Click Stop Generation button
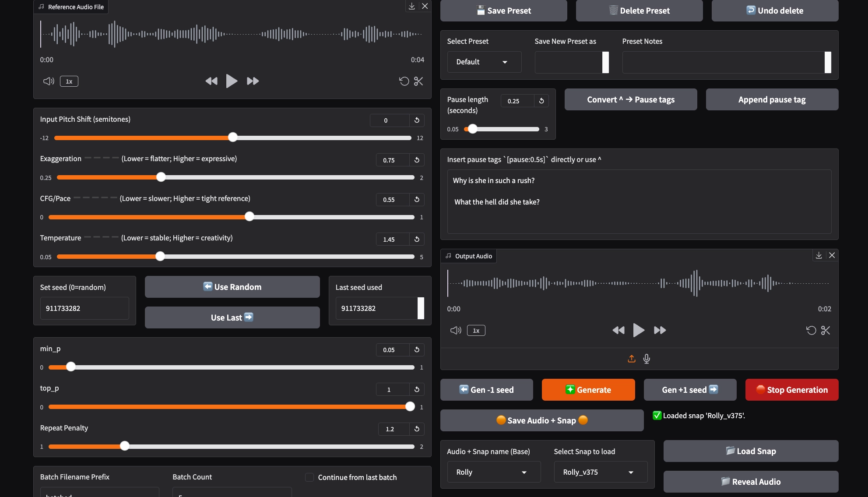Viewport: 868px width, 497px height. pyautogui.click(x=792, y=390)
